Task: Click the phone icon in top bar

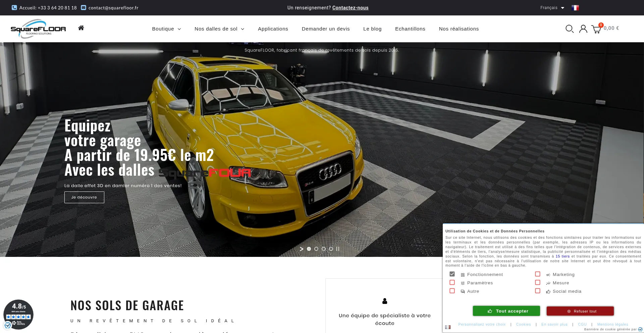Action: [14, 7]
